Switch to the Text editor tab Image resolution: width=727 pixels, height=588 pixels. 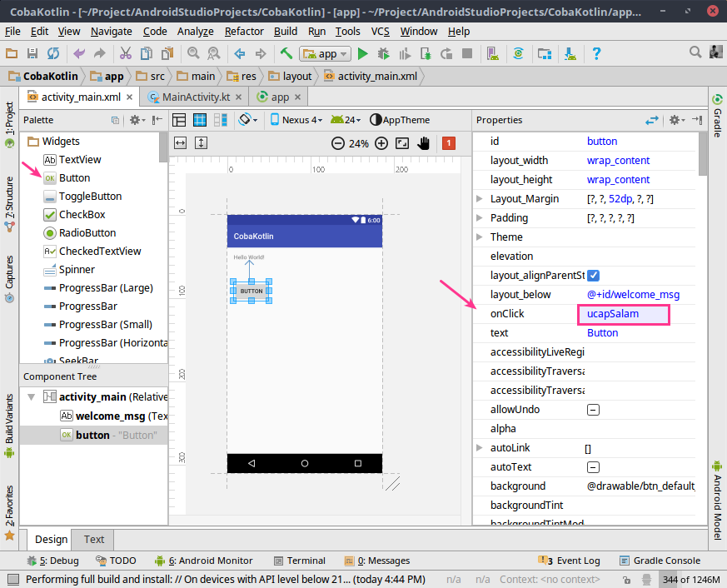[x=94, y=539]
